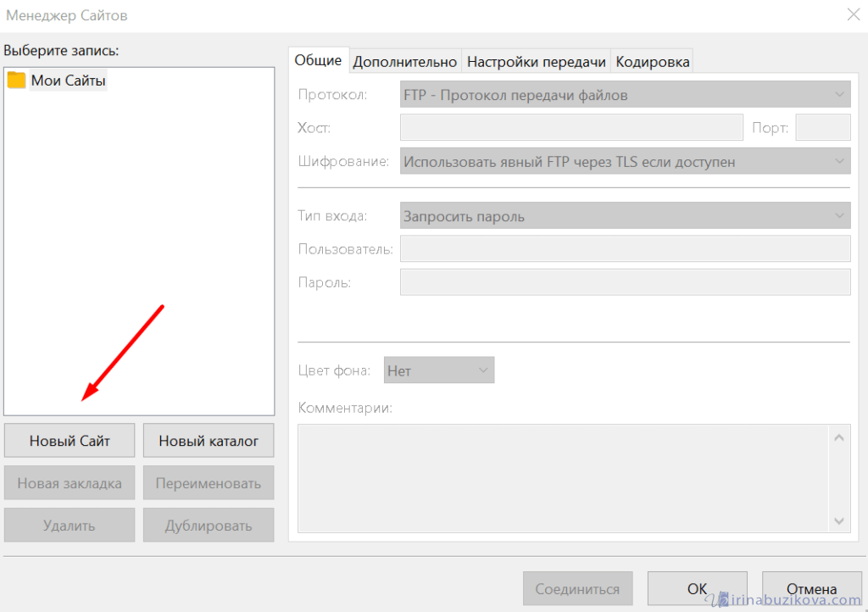Image resolution: width=868 pixels, height=612 pixels.
Task: Open the Тип входа dropdown
Action: point(624,216)
